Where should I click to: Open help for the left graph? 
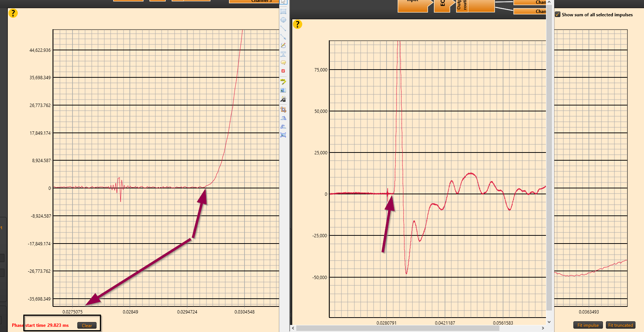(13, 13)
